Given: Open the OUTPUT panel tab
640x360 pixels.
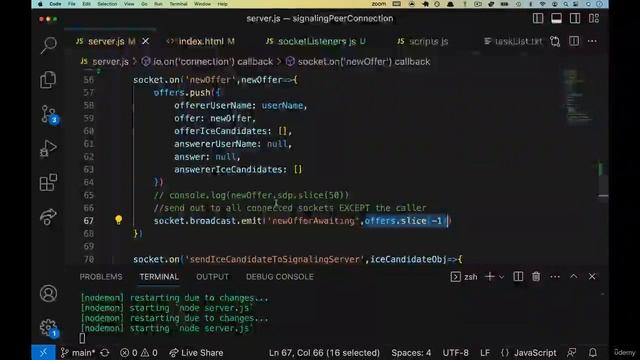Looking at the screenshot, I should [x=212, y=277].
